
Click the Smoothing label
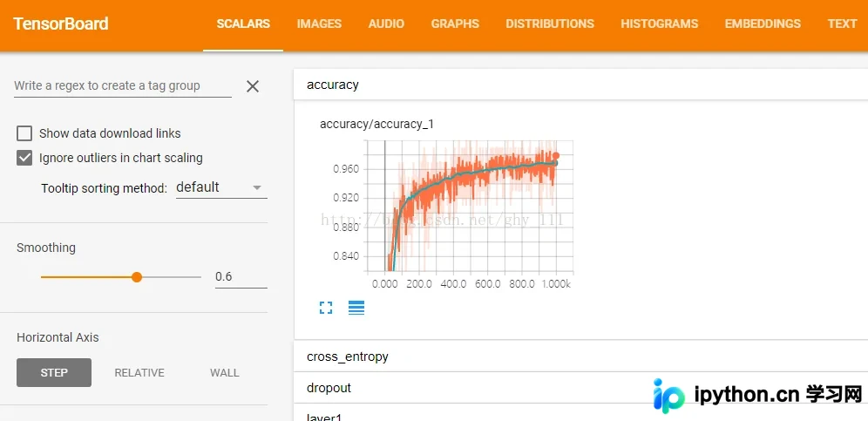(46, 248)
